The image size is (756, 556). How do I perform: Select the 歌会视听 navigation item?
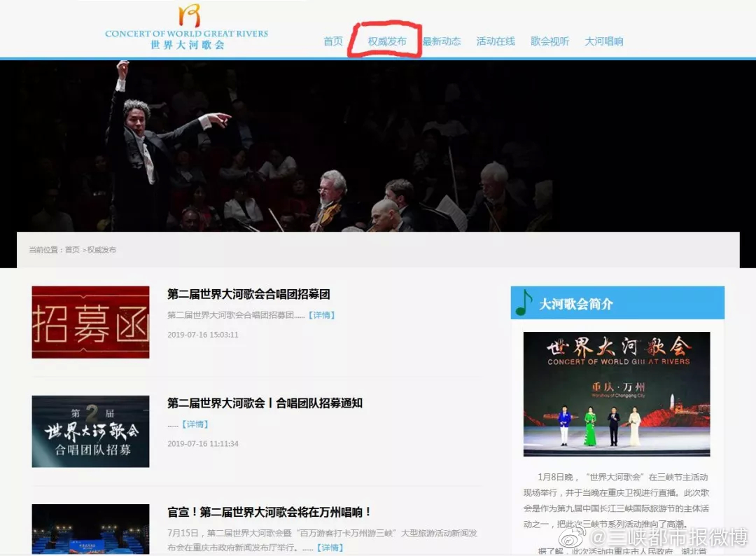pos(549,41)
